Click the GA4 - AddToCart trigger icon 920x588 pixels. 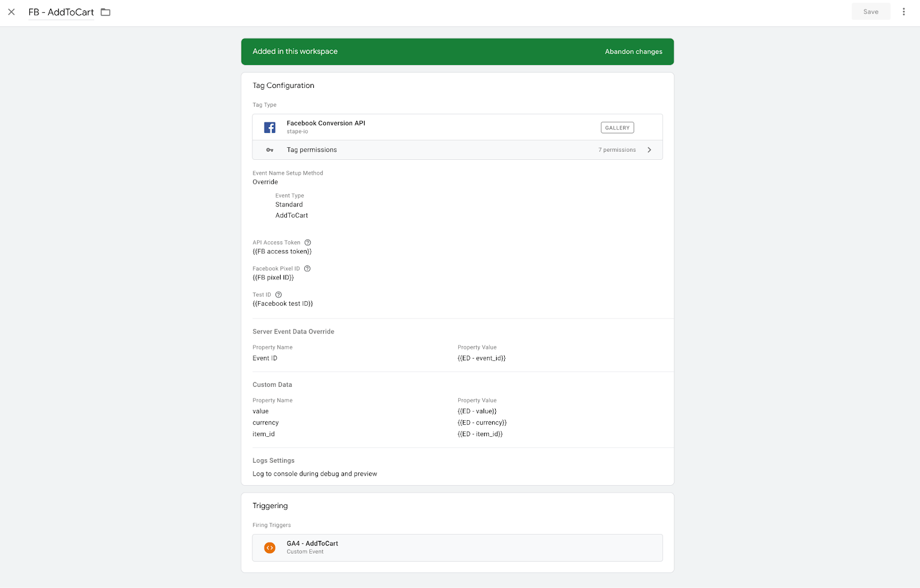tap(270, 548)
